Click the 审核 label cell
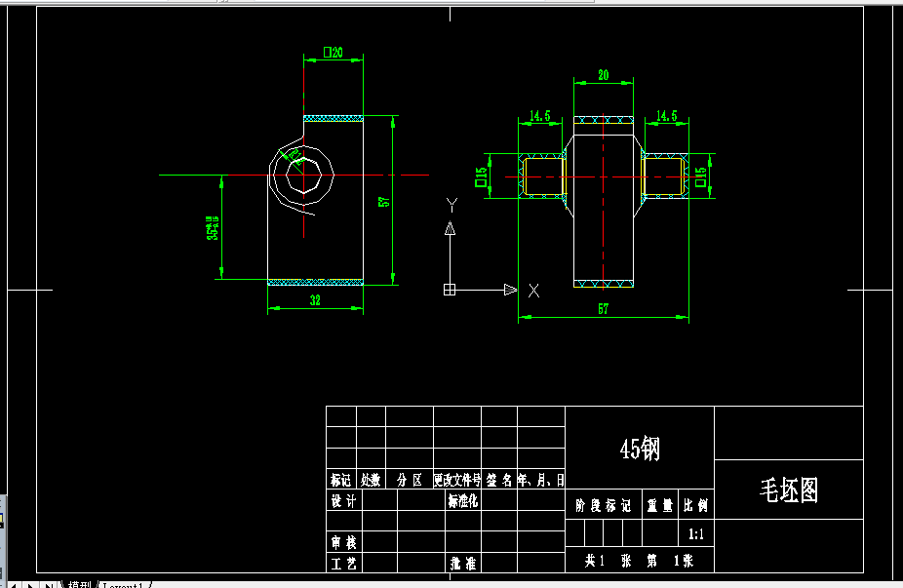This screenshot has height=588, width=903. coord(343,542)
